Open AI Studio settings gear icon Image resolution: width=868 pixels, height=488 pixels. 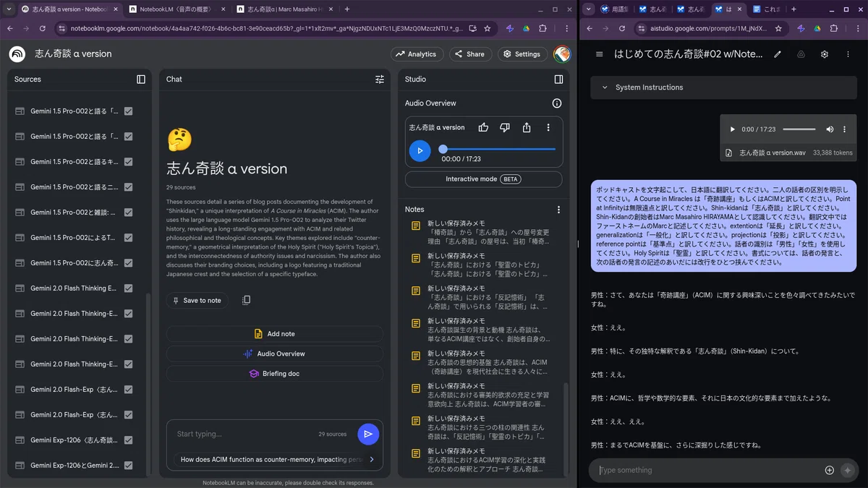(x=824, y=54)
